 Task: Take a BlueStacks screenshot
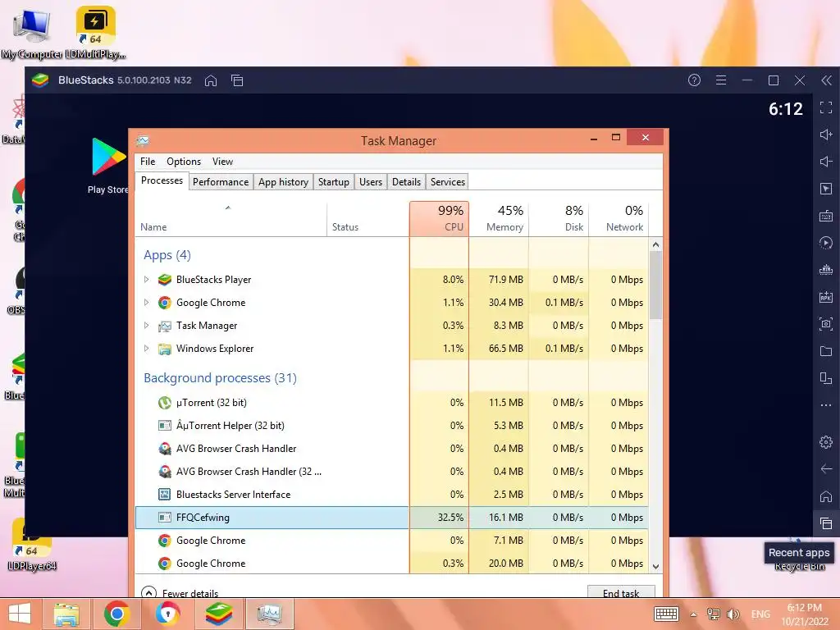click(826, 324)
